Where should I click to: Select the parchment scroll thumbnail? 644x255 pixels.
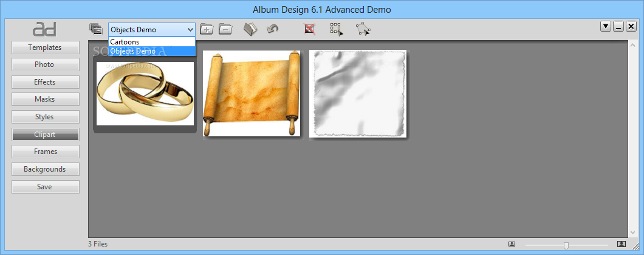252,93
